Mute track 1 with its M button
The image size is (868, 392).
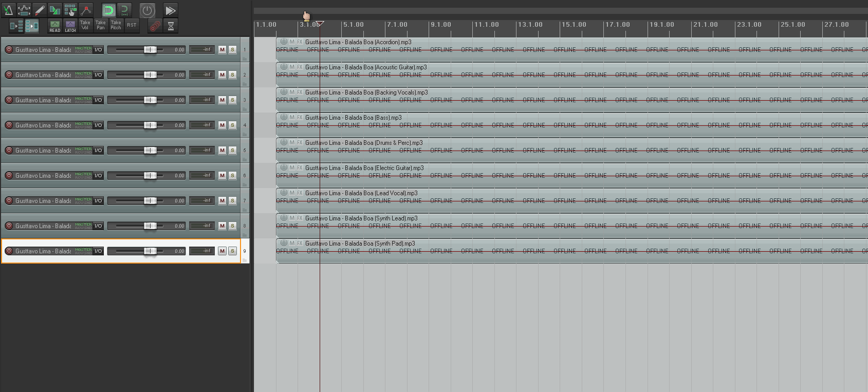(x=222, y=49)
